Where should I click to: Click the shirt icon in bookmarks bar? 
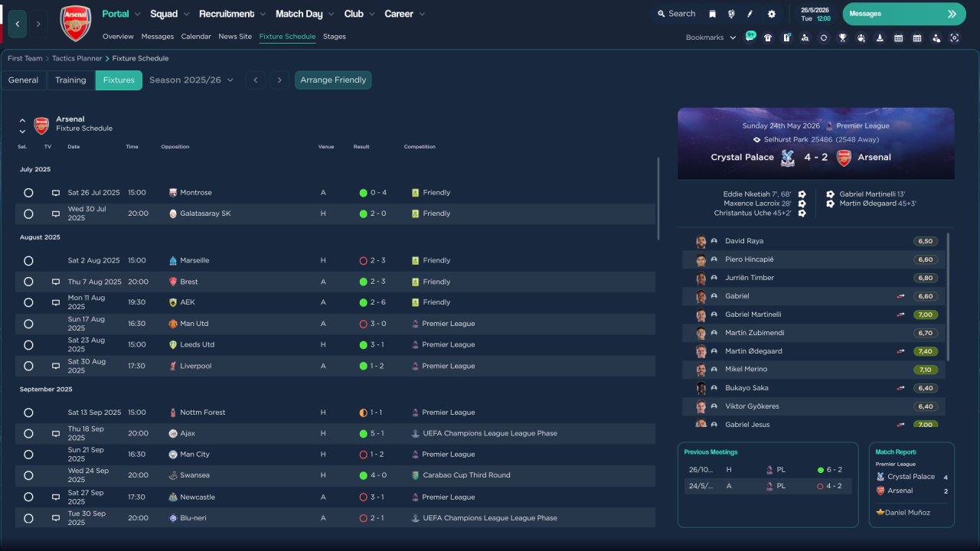(768, 37)
